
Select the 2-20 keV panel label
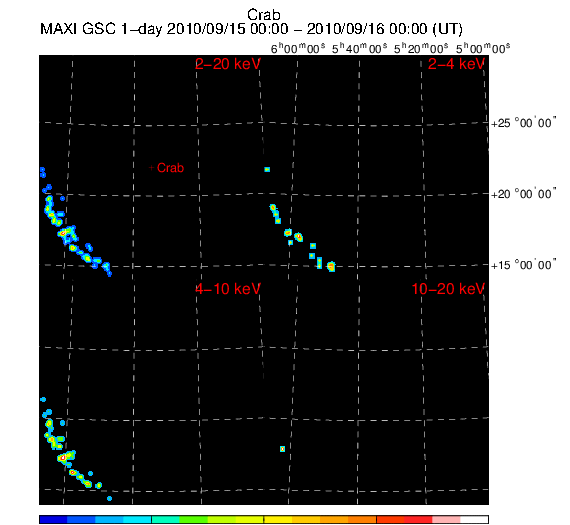coord(228,64)
